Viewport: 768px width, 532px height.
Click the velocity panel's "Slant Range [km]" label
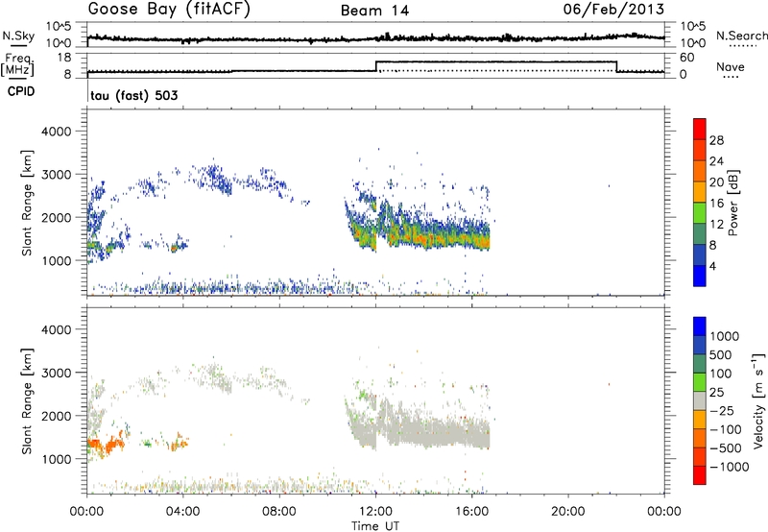click(x=27, y=401)
